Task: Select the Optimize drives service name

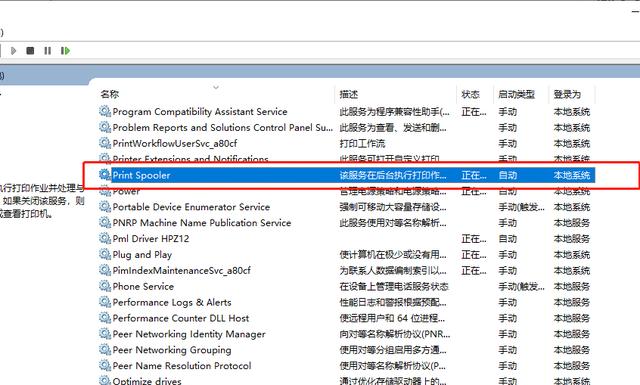Action: point(147,381)
